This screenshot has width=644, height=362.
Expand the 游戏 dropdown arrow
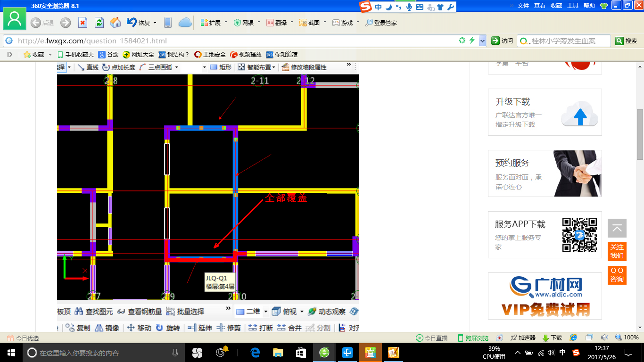pos(358,23)
